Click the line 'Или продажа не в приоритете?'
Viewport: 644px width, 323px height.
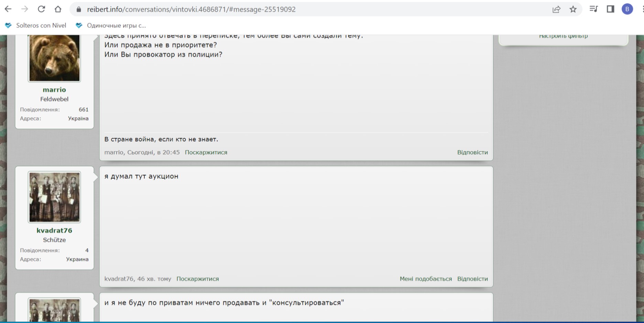point(161,45)
